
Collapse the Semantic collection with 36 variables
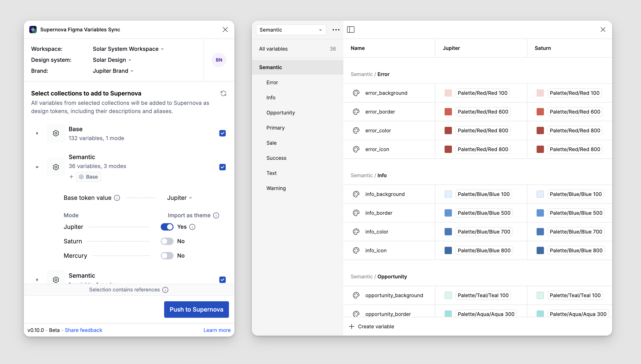coord(37,167)
